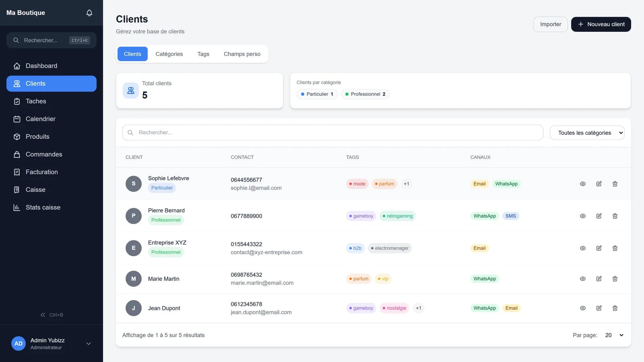Delete Pierre Bernard client
The height and width of the screenshot is (362, 644).
click(615, 216)
